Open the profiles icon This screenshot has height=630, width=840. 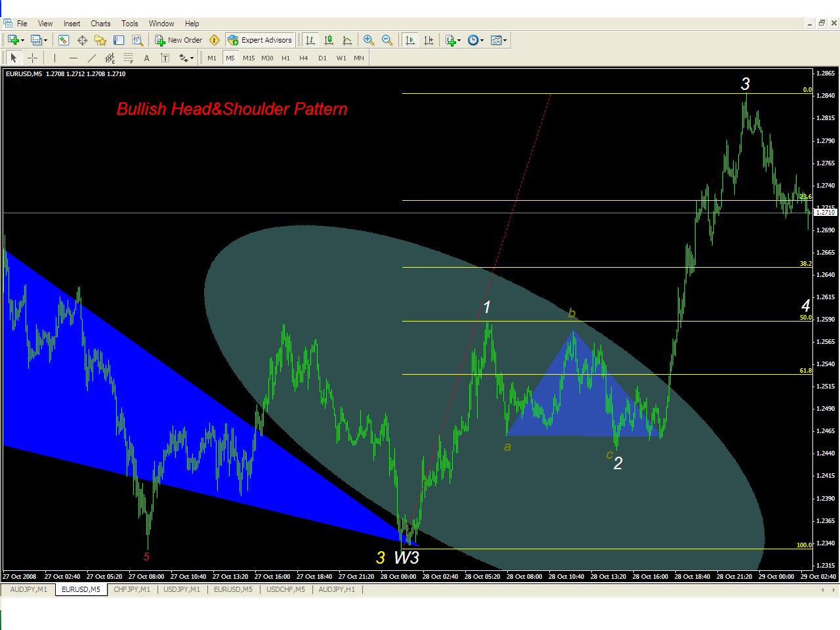pyautogui.click(x=37, y=40)
